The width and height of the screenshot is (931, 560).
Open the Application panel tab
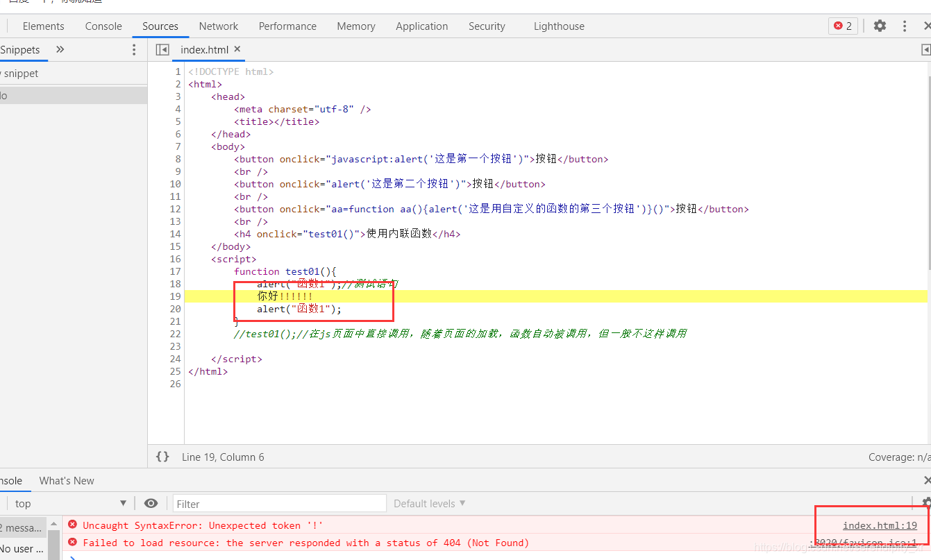(x=422, y=26)
